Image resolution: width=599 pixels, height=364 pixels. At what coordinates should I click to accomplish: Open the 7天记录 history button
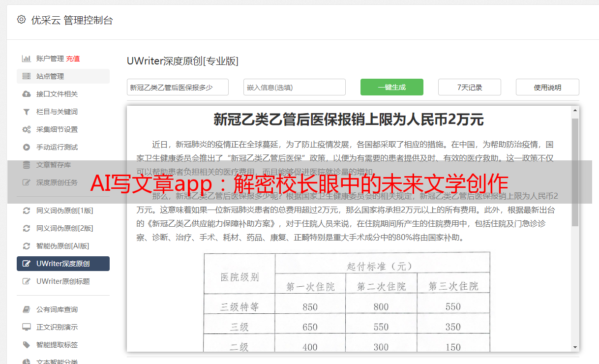point(469,87)
